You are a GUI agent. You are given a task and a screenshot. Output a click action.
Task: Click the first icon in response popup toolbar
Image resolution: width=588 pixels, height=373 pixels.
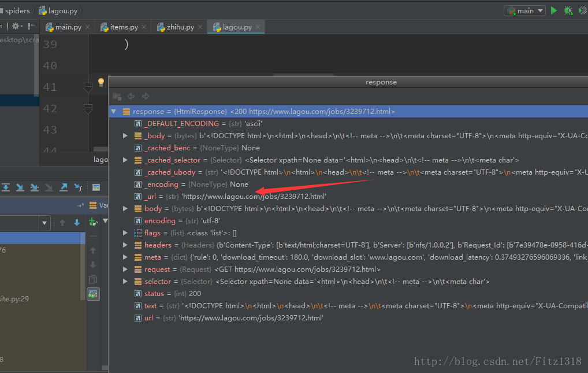pyautogui.click(x=117, y=97)
